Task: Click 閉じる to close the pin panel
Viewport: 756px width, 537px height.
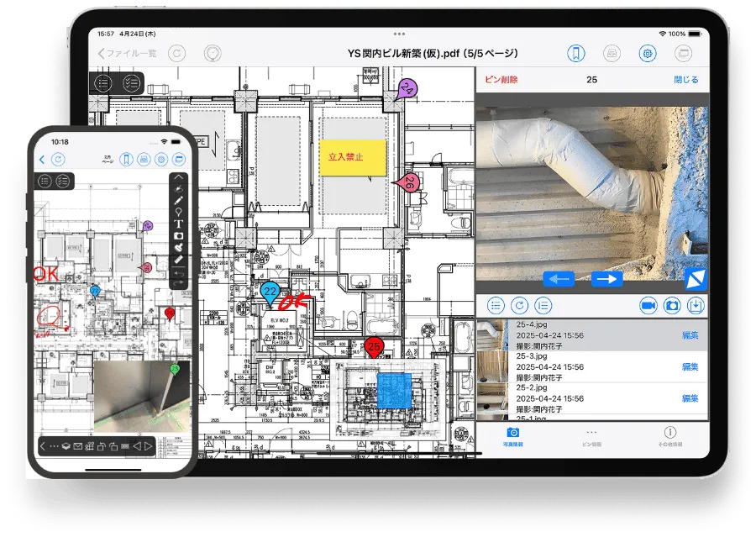Action: tap(686, 80)
